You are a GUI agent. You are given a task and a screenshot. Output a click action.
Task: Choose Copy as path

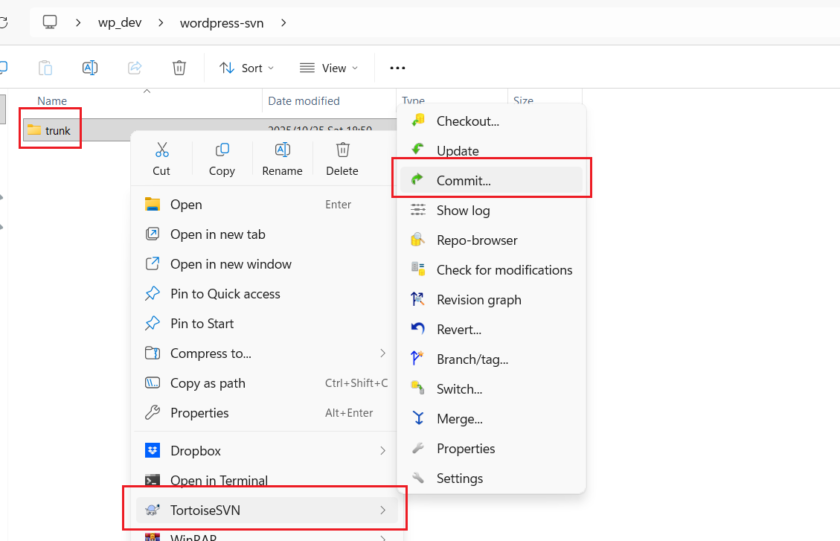(266, 383)
